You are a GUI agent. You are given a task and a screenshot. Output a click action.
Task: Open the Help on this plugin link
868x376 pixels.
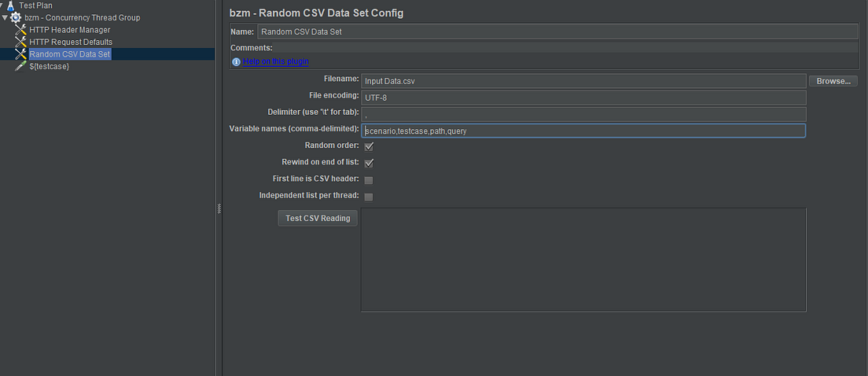tap(276, 61)
